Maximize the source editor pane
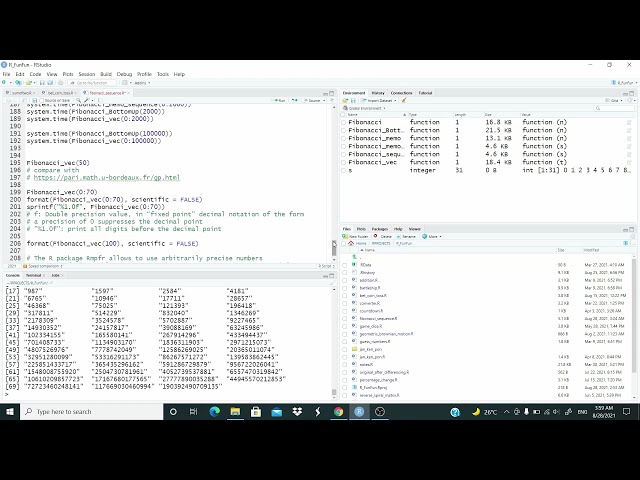This screenshot has width=640, height=480. click(332, 93)
